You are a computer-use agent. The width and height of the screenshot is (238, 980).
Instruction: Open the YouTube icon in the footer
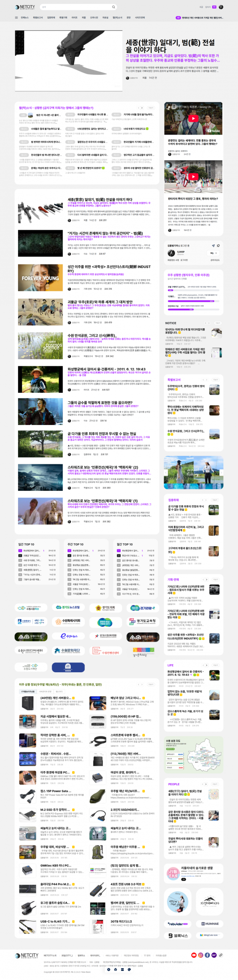[194, 955]
